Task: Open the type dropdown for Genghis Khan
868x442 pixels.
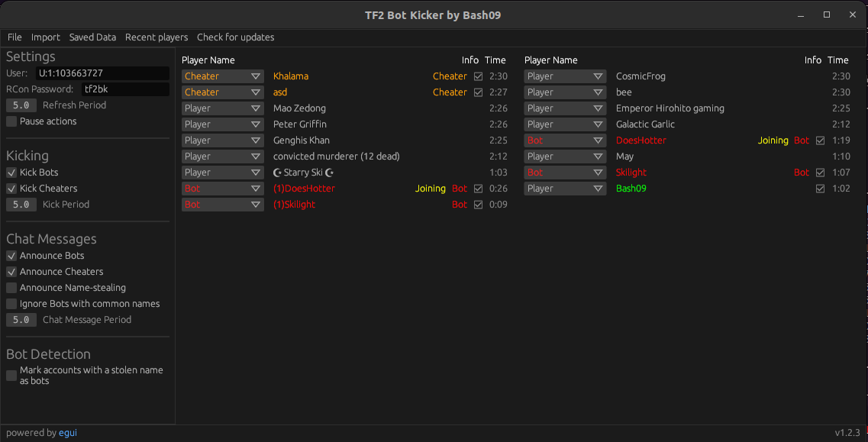Action: click(223, 140)
